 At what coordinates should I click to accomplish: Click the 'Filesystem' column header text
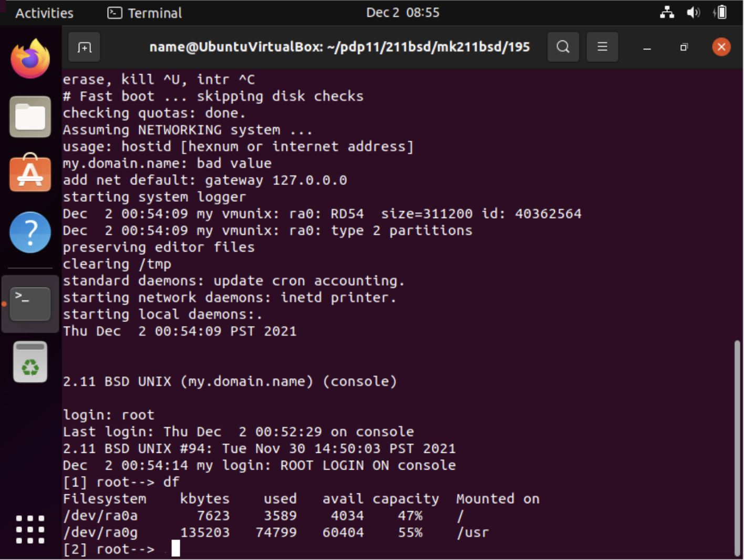(x=105, y=499)
